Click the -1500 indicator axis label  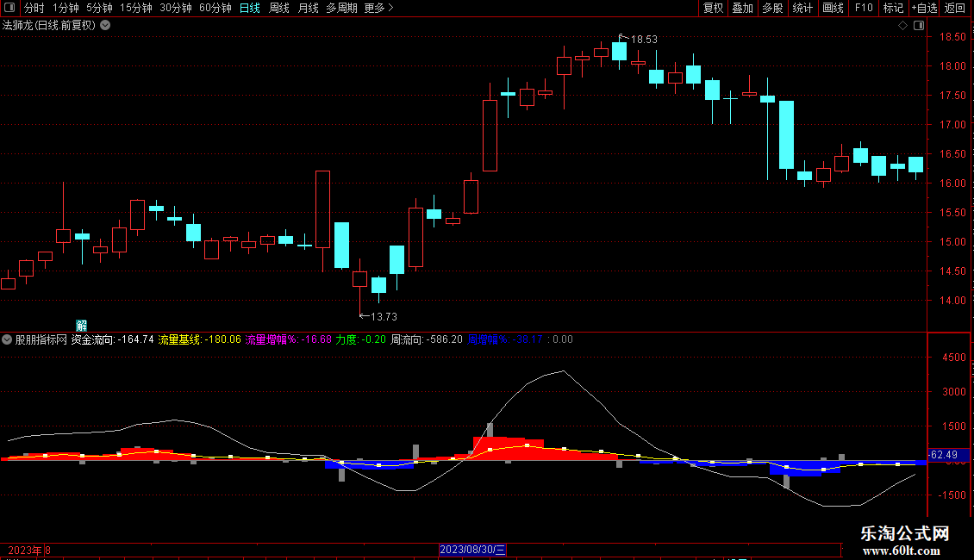[952, 495]
